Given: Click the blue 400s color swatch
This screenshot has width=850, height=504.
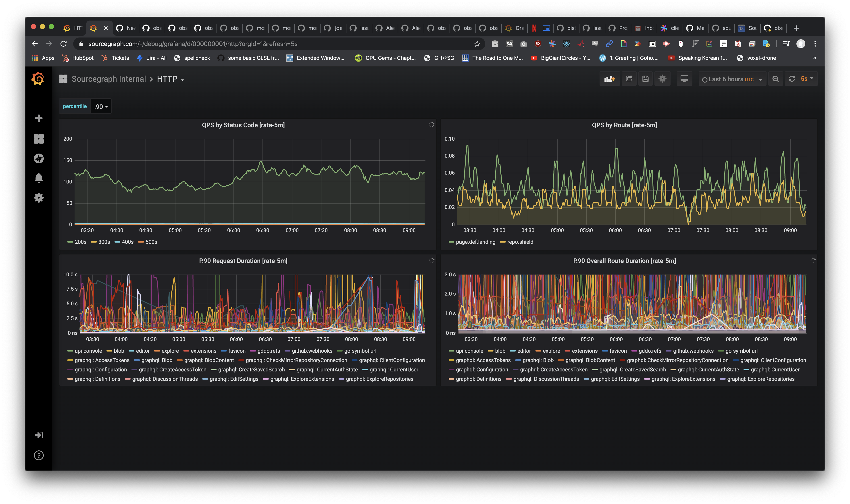Looking at the screenshot, I should click(117, 242).
